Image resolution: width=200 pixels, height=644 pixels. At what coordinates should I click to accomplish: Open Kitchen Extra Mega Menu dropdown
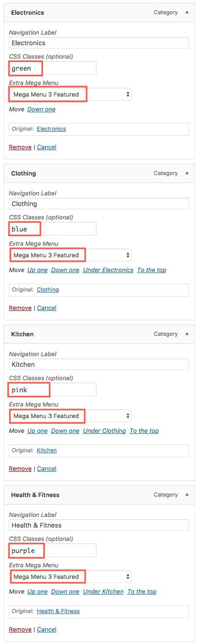click(70, 416)
